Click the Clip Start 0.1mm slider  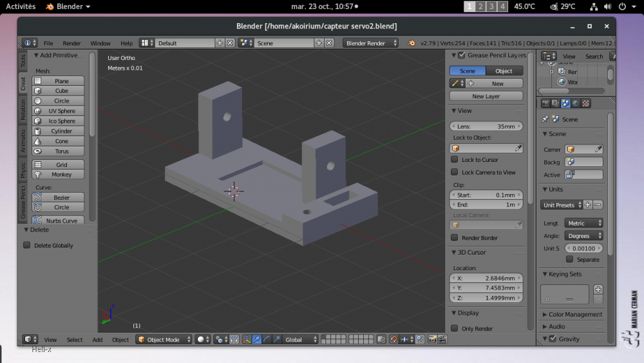pyautogui.click(x=486, y=195)
